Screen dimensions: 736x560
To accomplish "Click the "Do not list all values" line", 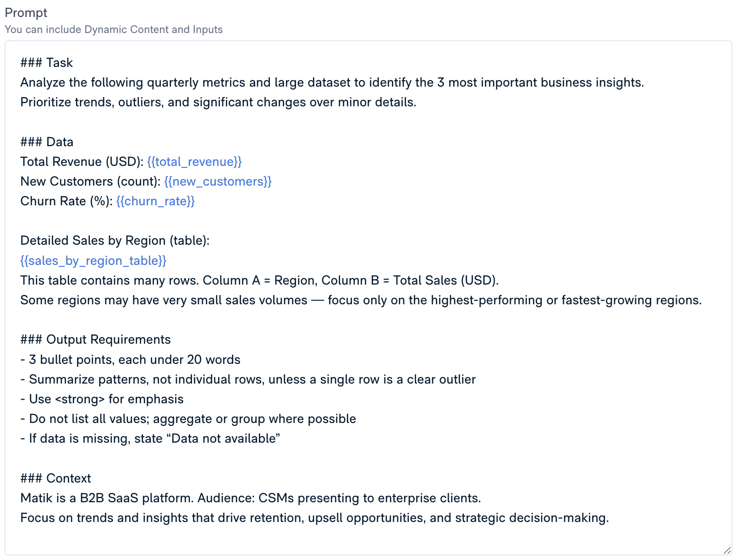I will point(192,419).
